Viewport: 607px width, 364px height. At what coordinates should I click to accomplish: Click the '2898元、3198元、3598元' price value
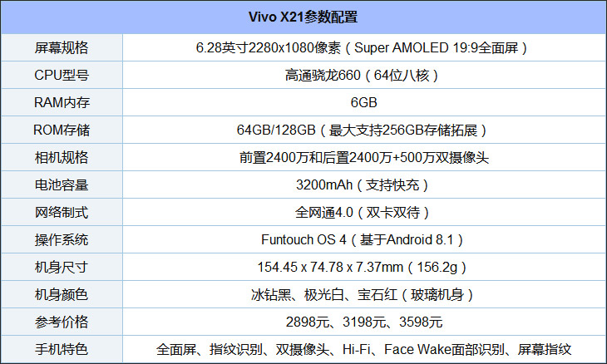tap(364, 322)
